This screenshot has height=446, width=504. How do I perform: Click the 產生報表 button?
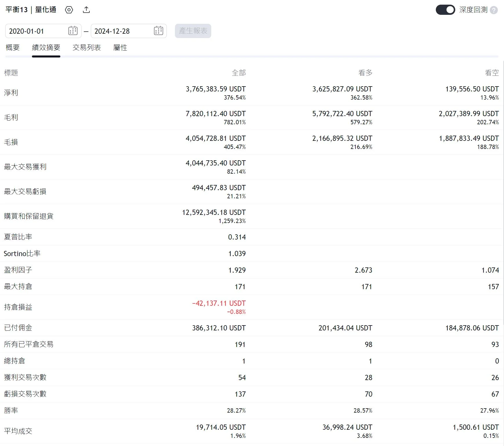(x=193, y=31)
